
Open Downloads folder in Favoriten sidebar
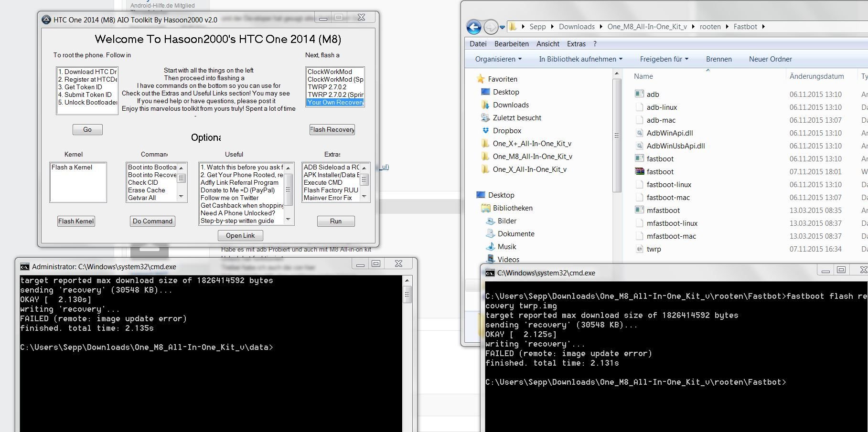pyautogui.click(x=505, y=105)
